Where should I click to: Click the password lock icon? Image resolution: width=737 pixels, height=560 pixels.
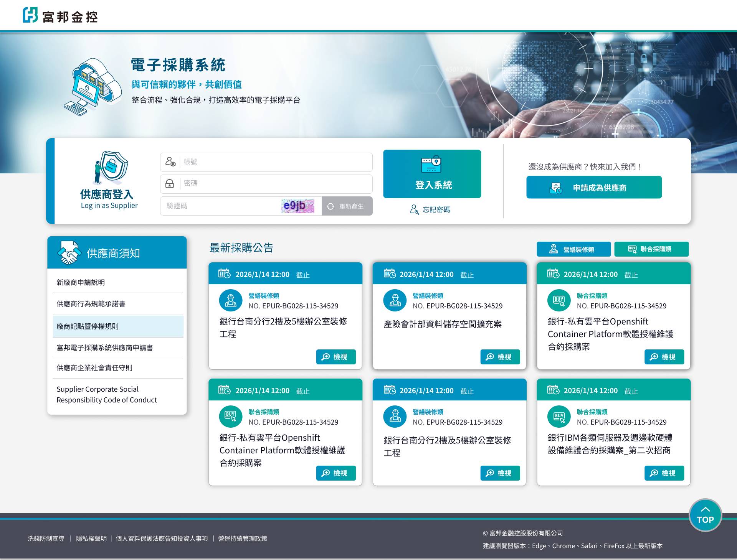click(x=169, y=183)
